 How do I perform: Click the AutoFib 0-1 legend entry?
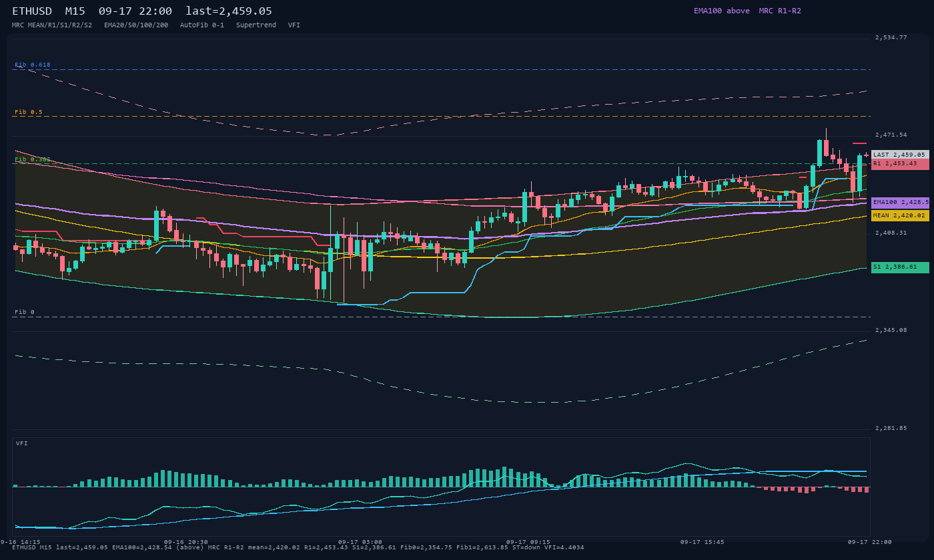pyautogui.click(x=202, y=25)
